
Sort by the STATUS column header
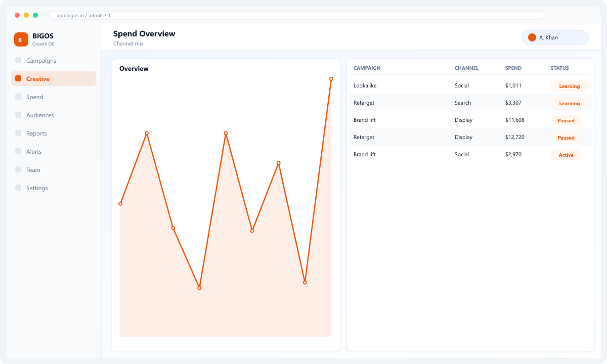pos(560,68)
